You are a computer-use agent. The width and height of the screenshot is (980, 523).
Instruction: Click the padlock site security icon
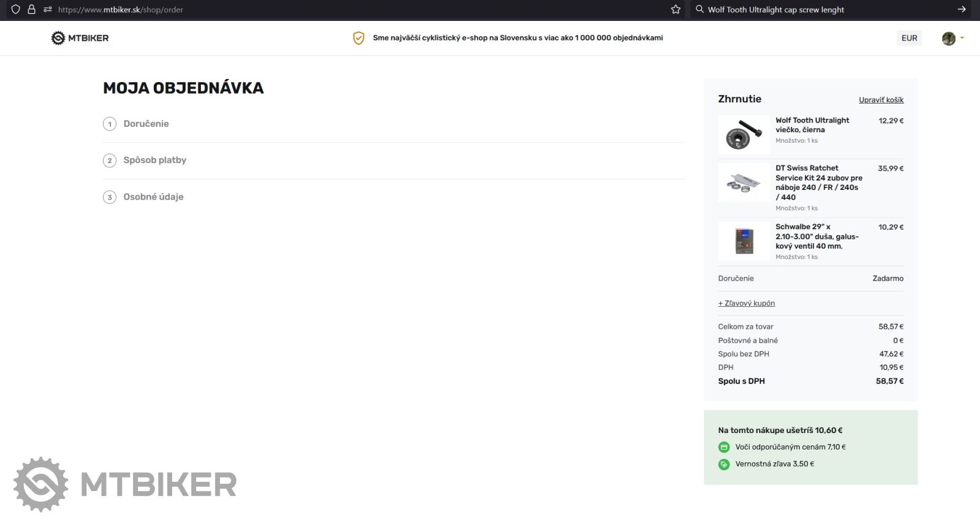point(31,9)
